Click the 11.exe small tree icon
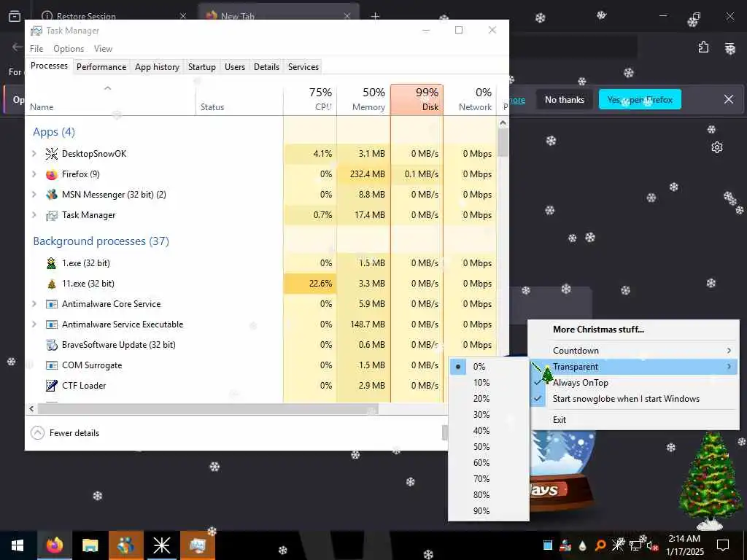 (52, 284)
